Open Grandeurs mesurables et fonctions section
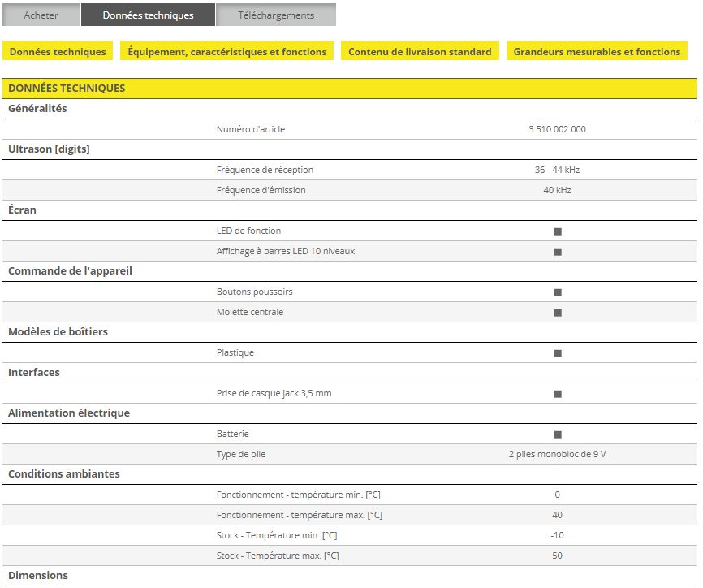Screen dimensions: 703x588 597,51
